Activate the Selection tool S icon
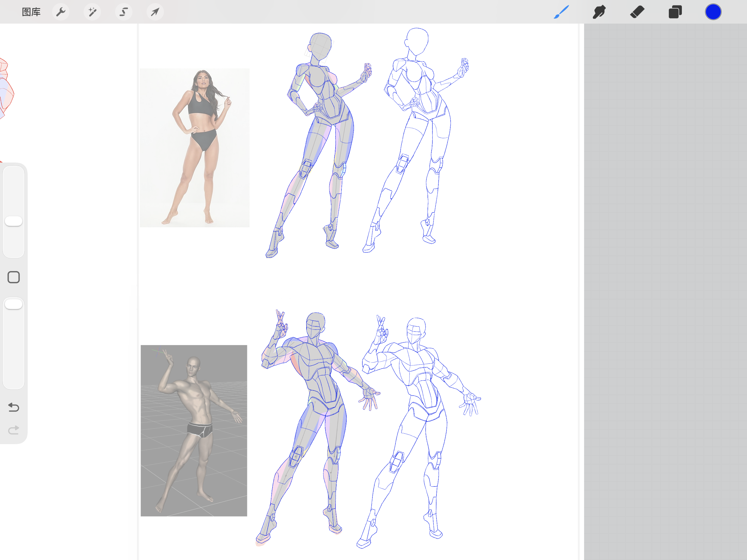 [x=124, y=12]
